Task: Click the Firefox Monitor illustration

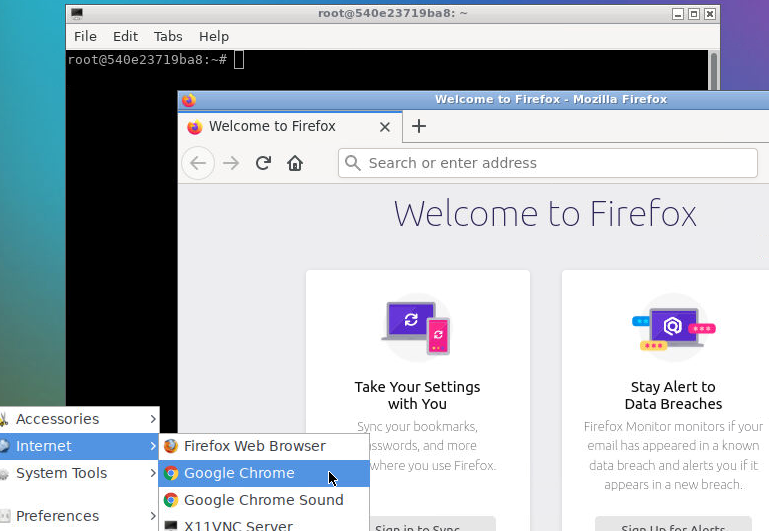Action: 673,328
